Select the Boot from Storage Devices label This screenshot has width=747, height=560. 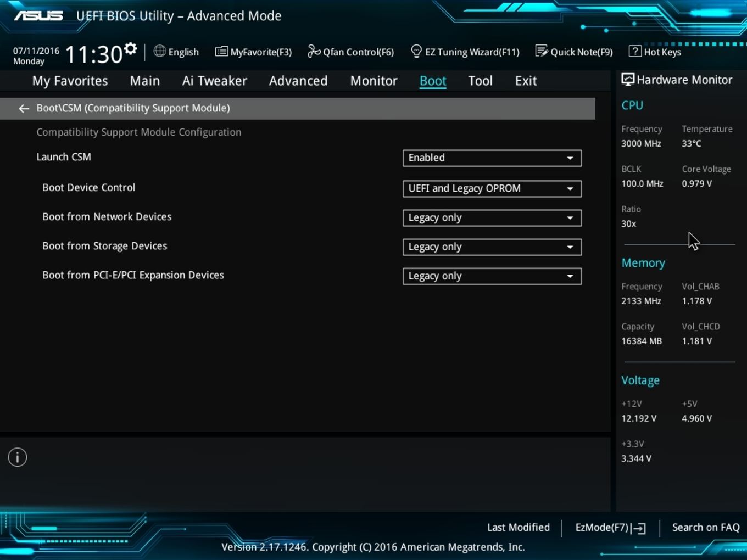(x=105, y=246)
